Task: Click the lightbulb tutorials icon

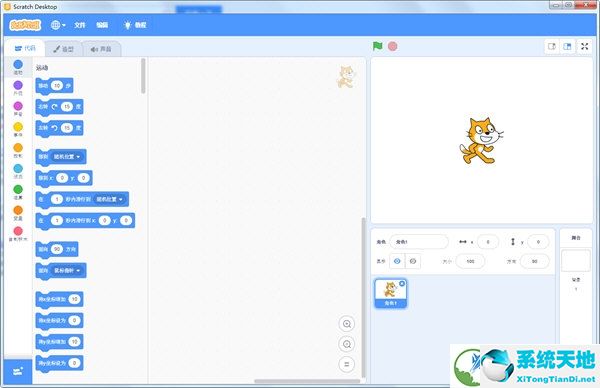Action: point(127,25)
